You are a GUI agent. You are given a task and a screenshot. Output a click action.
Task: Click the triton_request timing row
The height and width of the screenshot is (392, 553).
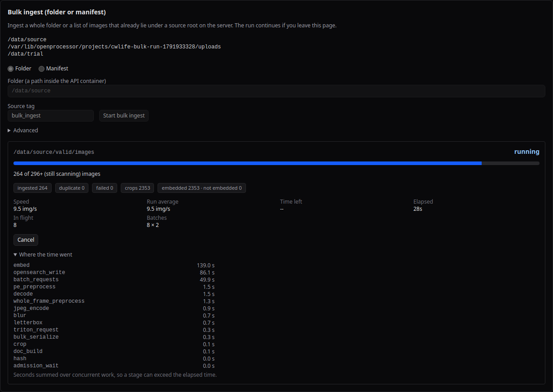point(114,330)
